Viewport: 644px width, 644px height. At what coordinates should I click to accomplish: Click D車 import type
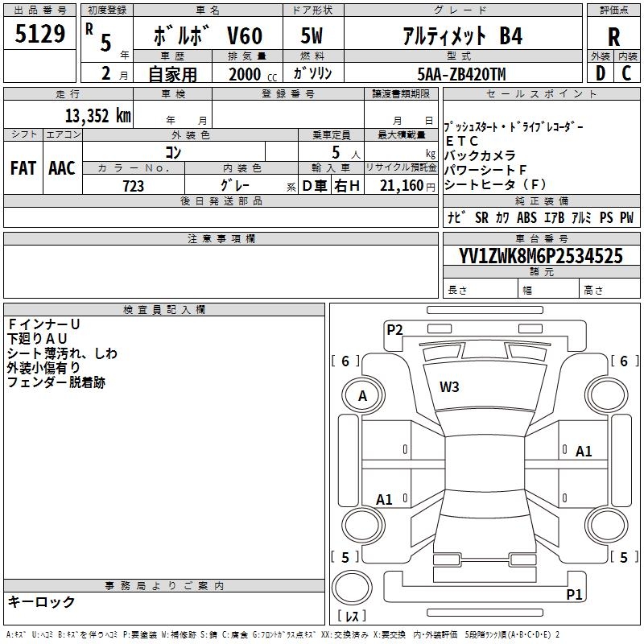coord(315,186)
